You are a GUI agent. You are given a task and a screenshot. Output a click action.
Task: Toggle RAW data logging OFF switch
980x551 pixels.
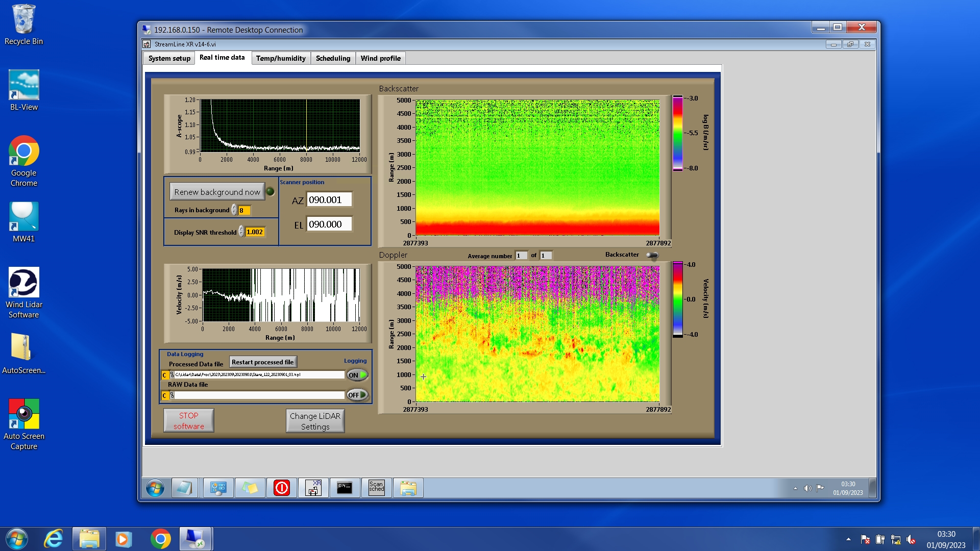click(357, 395)
